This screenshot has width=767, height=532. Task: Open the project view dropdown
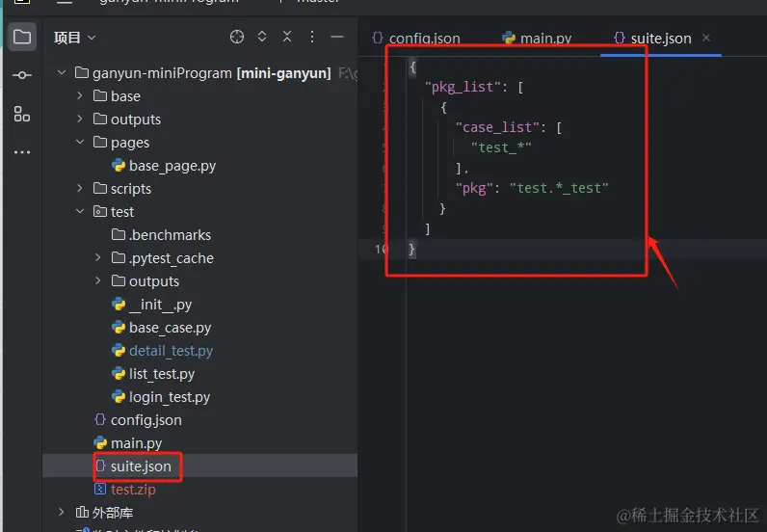pyautogui.click(x=75, y=38)
